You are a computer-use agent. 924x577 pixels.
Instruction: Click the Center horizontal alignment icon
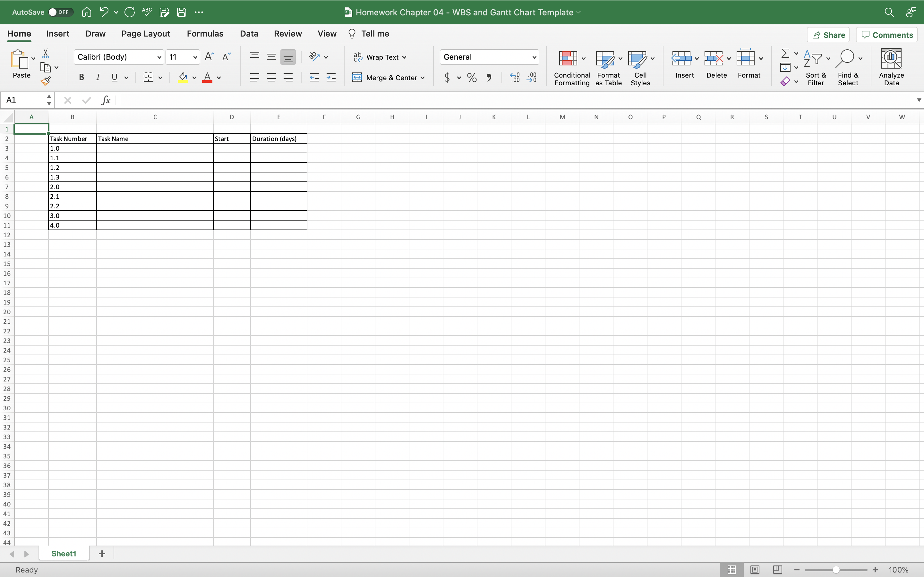click(271, 78)
